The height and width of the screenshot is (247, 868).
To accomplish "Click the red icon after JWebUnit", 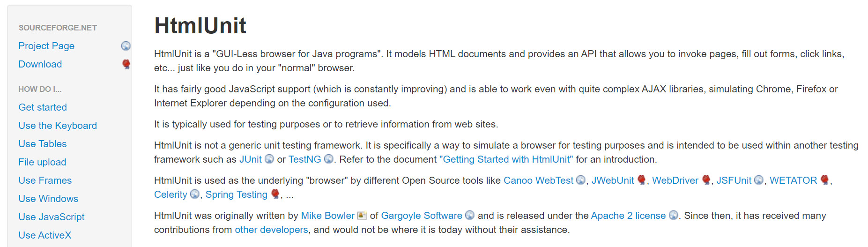I will (x=642, y=180).
